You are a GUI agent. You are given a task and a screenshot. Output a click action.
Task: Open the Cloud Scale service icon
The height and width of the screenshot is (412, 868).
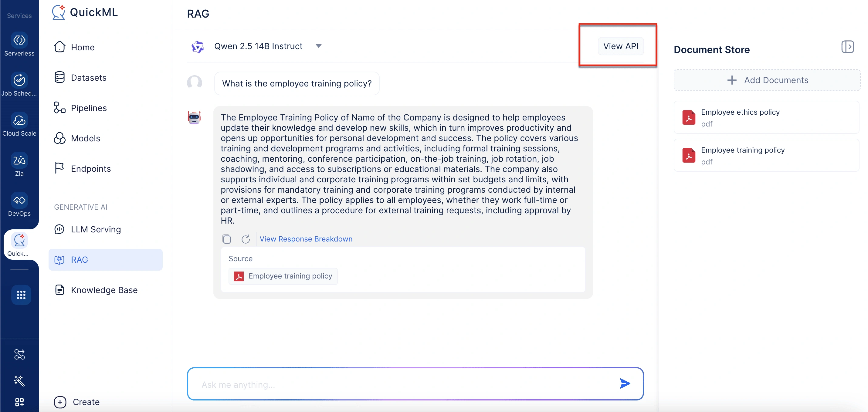click(x=19, y=120)
